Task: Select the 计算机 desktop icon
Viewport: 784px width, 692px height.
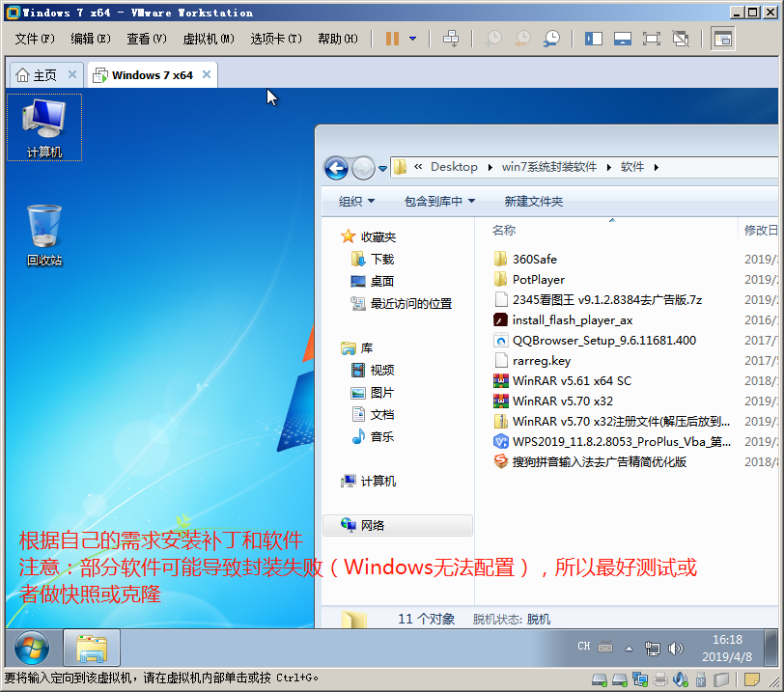Action: click(x=44, y=128)
